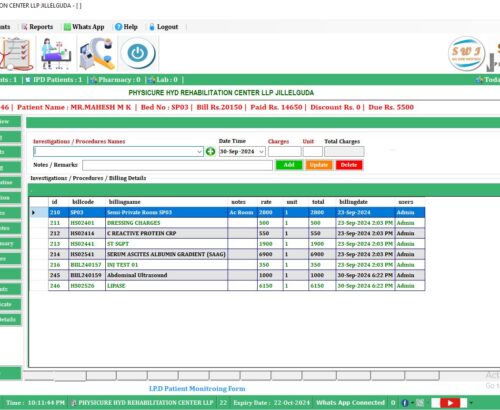
Task: Click into the Notes / Remarks field
Action: (177, 165)
